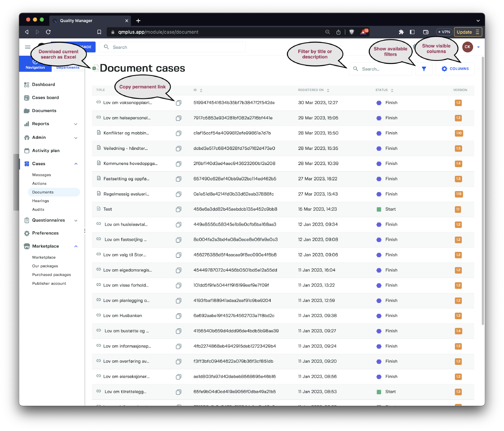
Task: Click the hamburger menu icon
Action: 28,47
